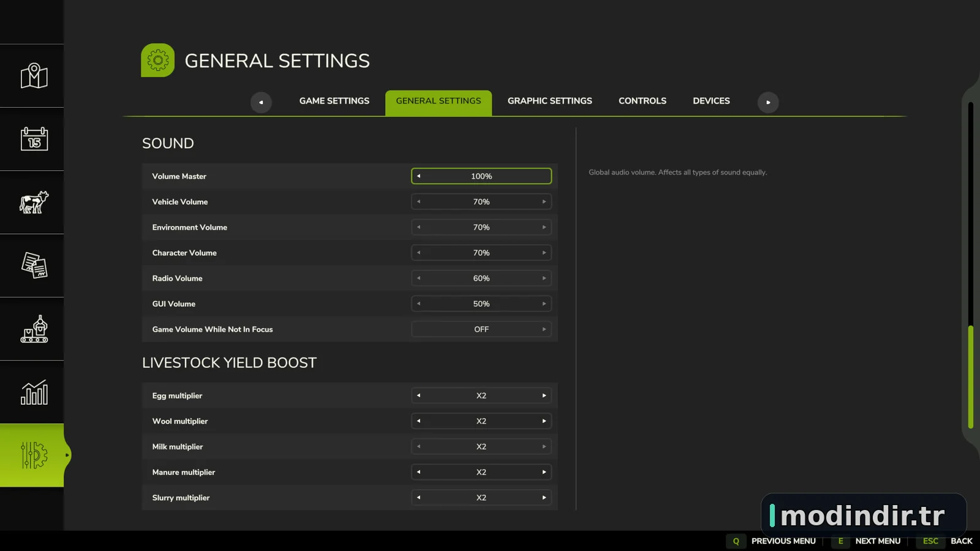Click the Radio Volume 60% value

pyautogui.click(x=481, y=278)
